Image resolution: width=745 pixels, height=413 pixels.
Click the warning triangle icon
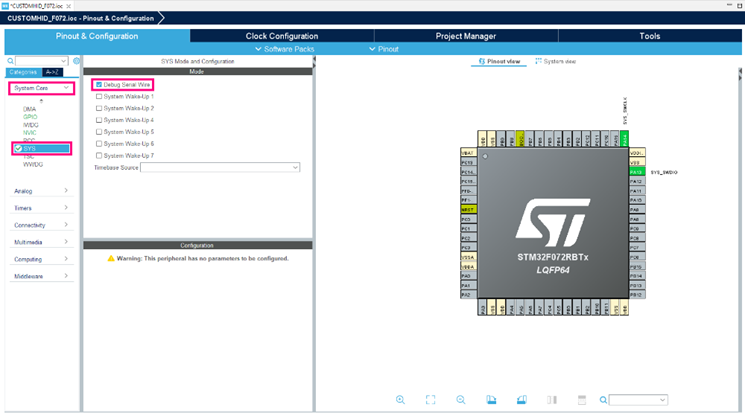coord(111,258)
